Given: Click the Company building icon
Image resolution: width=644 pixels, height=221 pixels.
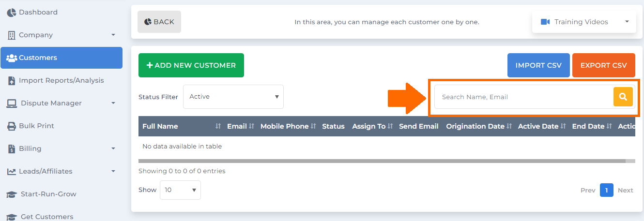Looking at the screenshot, I should click(x=12, y=35).
